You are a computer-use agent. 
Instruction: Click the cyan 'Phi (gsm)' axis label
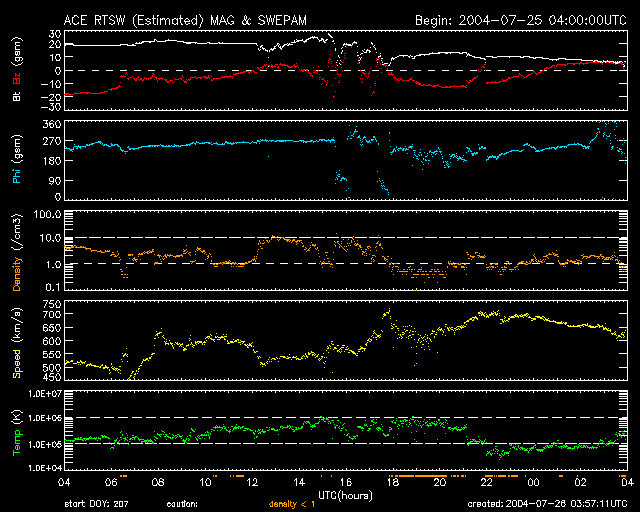coord(17,160)
